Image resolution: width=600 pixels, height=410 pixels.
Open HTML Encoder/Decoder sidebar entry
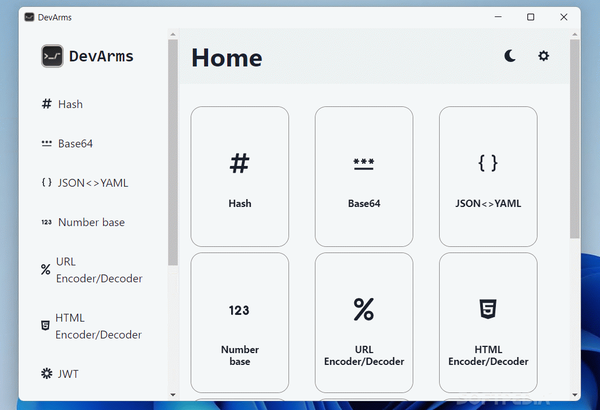pyautogui.click(x=98, y=326)
